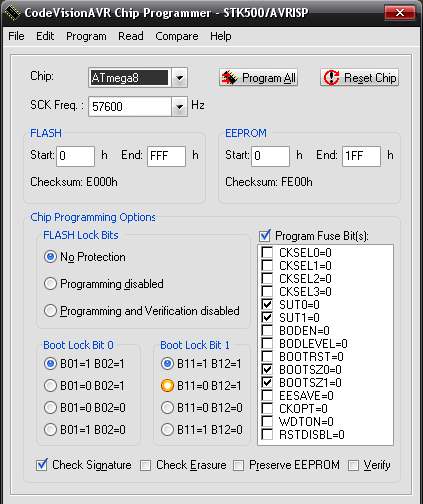Check the BODLEVEL=0 fuse bit

click(267, 343)
